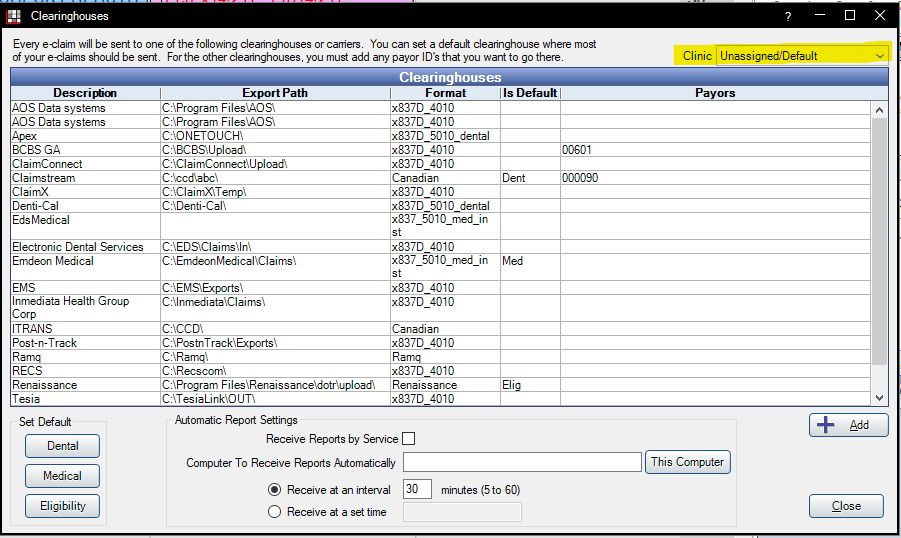Select the Denti-Cal row
The image size is (901, 538).
[x=440, y=206]
